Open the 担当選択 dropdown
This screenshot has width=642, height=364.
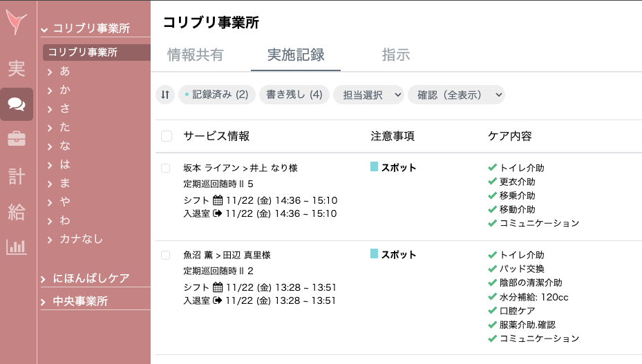(x=368, y=95)
